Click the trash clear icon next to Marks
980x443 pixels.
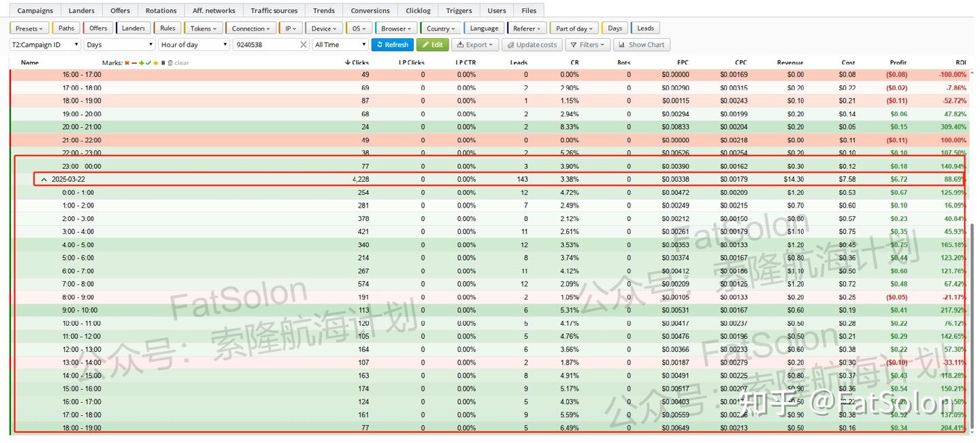(169, 62)
